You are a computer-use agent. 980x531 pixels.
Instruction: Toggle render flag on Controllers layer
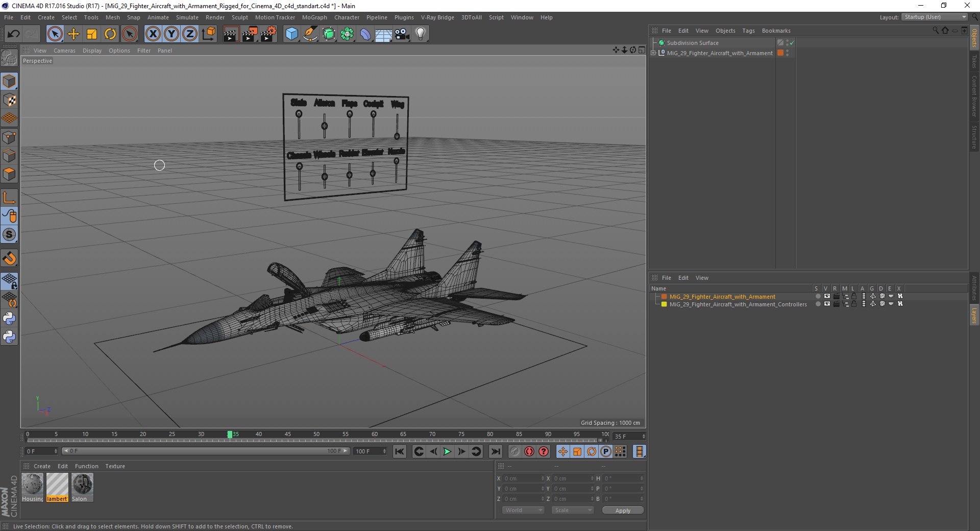836,304
